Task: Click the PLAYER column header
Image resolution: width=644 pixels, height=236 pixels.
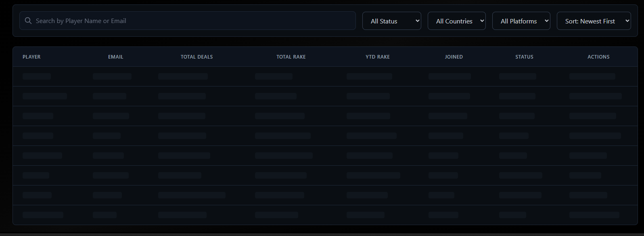Action: 31,57
